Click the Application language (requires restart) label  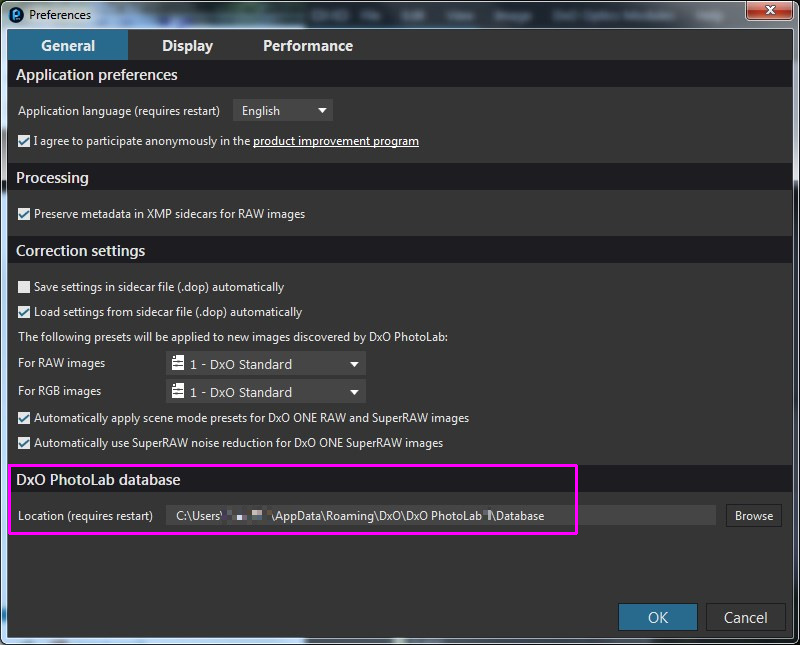click(x=119, y=111)
